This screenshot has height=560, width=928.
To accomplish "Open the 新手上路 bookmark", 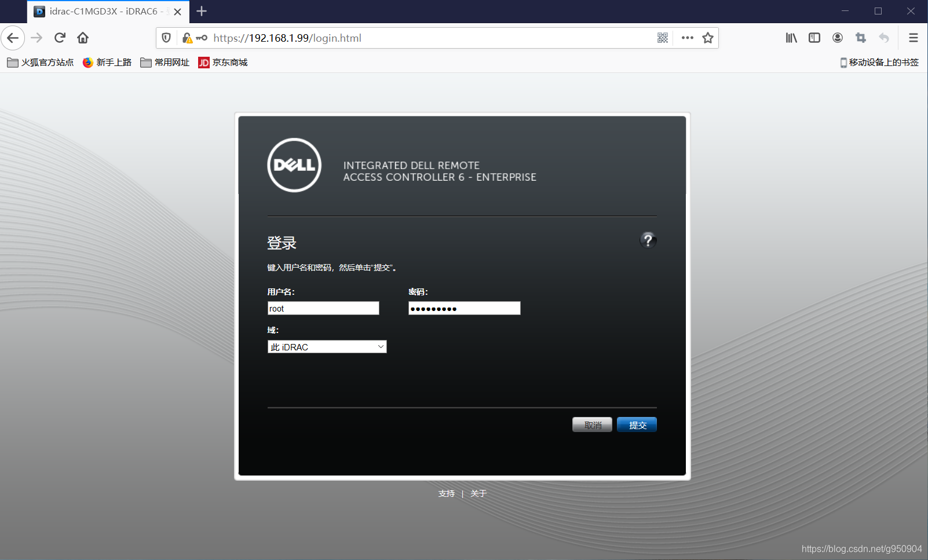I will click(107, 63).
